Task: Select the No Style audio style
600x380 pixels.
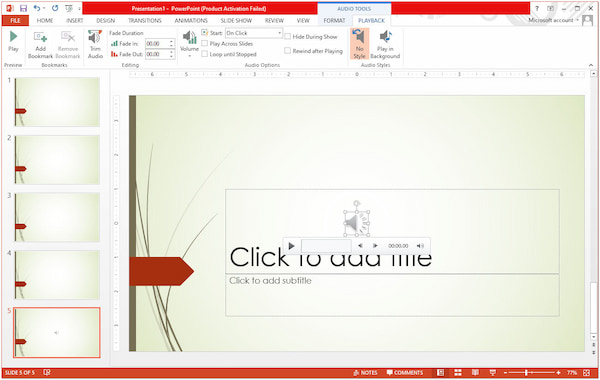Action: 359,44
